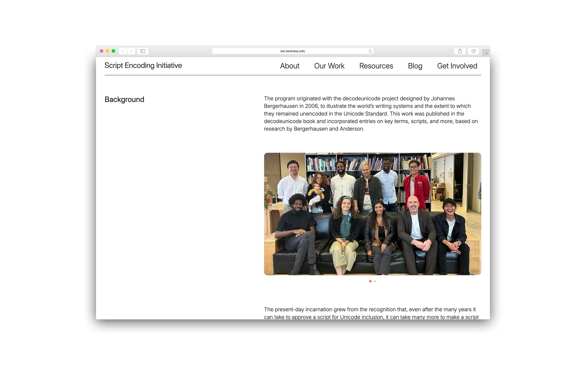Click the browser forward arrow button
The height and width of the screenshot is (368, 588).
131,51
